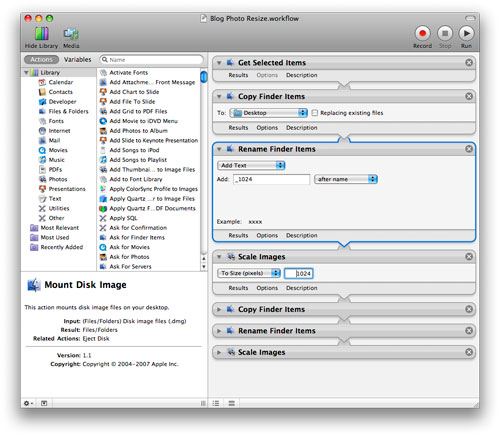Show Options of Rename Finder Items

tap(267, 235)
